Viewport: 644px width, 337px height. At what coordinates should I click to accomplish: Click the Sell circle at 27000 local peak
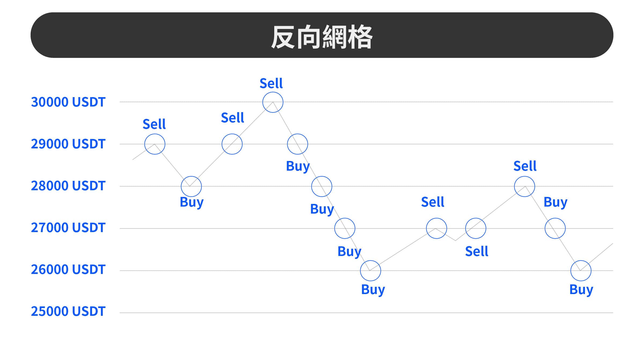[x=437, y=228]
